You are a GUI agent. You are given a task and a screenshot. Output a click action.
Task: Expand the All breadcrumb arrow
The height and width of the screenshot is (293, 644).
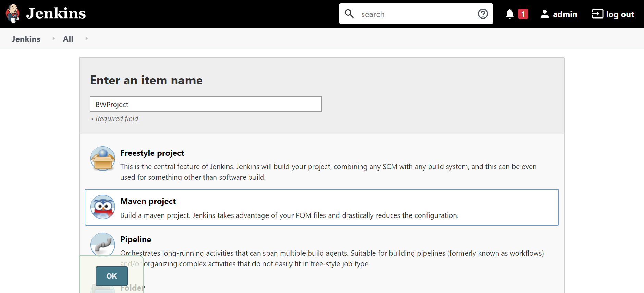pos(86,39)
